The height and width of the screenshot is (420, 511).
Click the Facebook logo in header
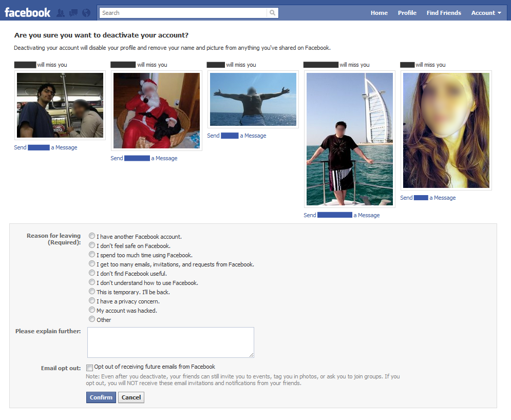coord(27,13)
